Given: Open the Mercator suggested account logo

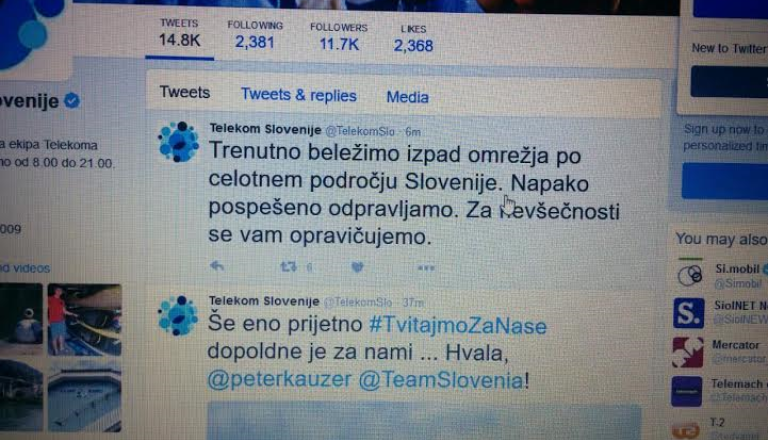Looking at the screenshot, I should click(688, 352).
